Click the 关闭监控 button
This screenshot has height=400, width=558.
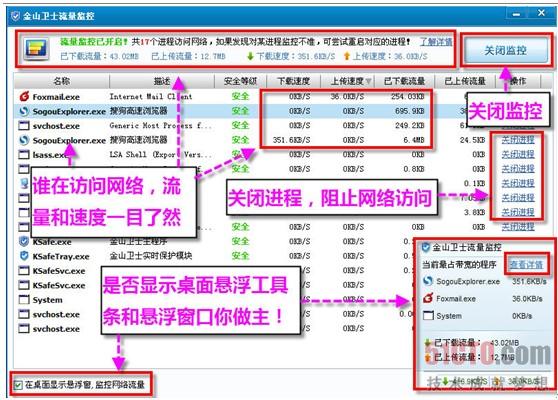(506, 50)
